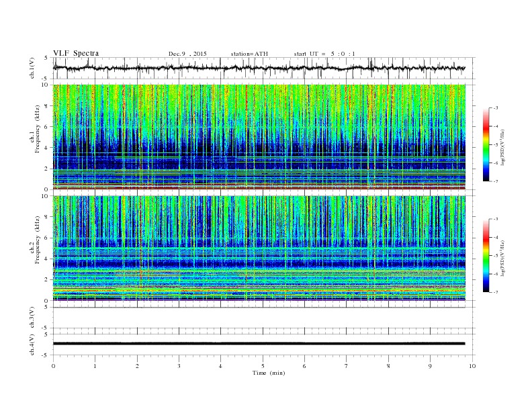Click the "-6" label on ch.2 colorbar

[496, 274]
